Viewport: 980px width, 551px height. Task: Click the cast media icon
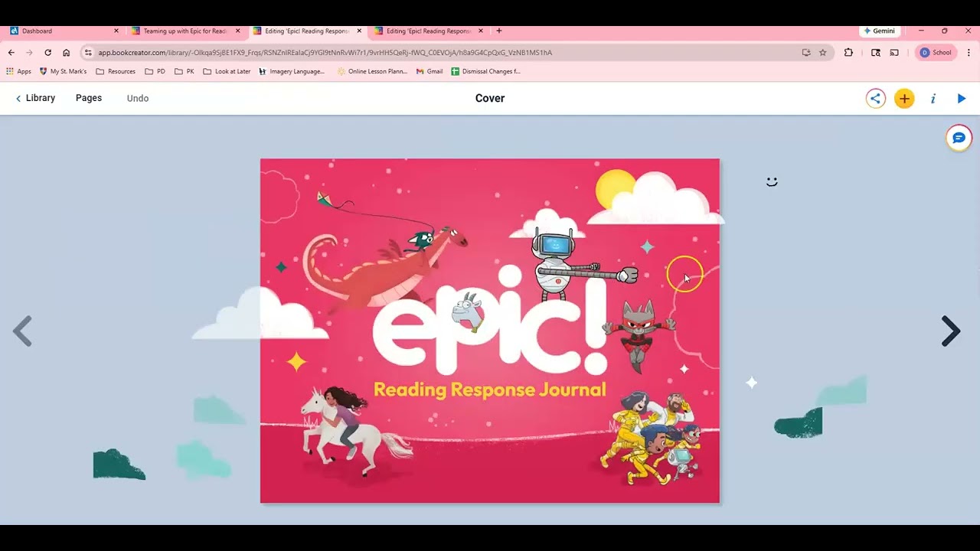pyautogui.click(x=893, y=53)
